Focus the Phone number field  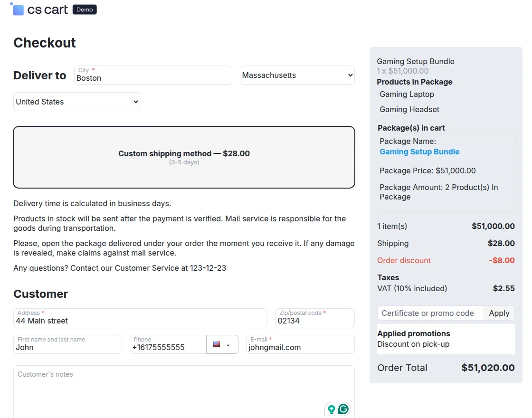click(168, 344)
